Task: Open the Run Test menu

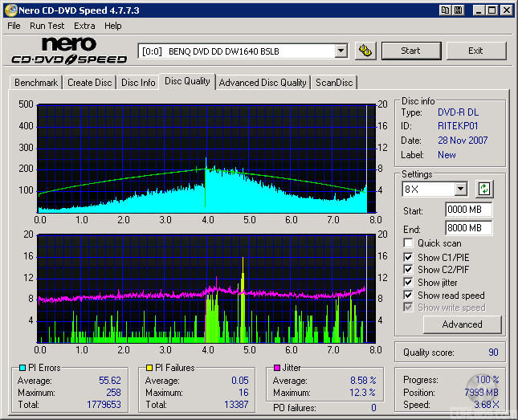Action: click(x=47, y=26)
